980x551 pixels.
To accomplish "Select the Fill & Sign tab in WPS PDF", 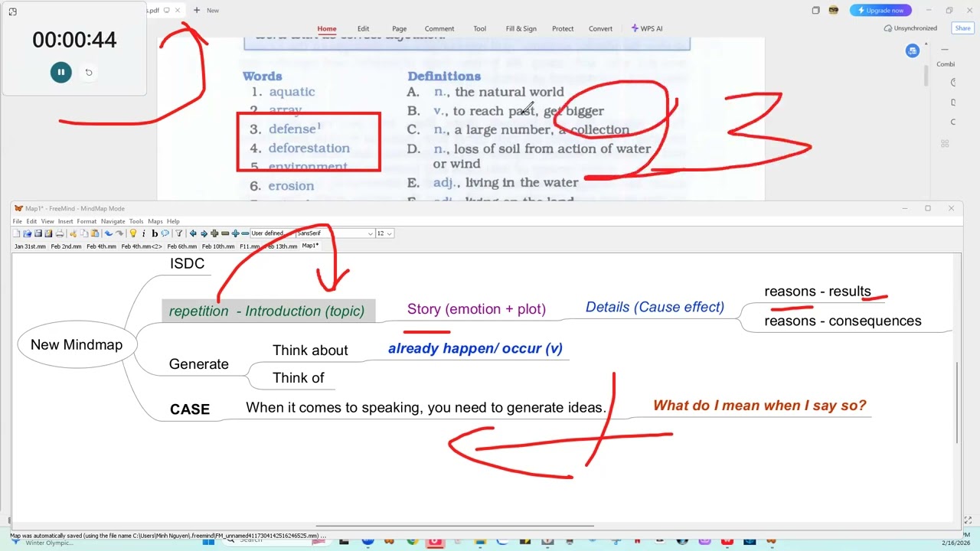I will (521, 28).
